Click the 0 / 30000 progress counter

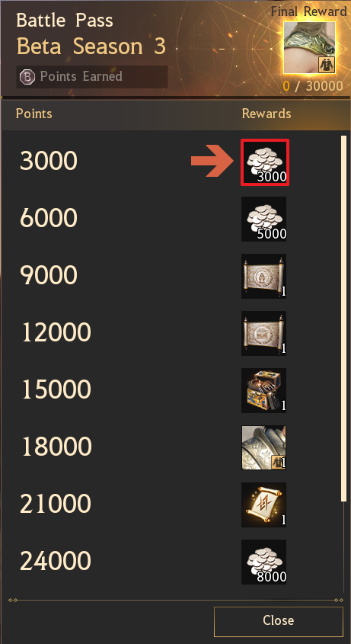pyautogui.click(x=313, y=86)
